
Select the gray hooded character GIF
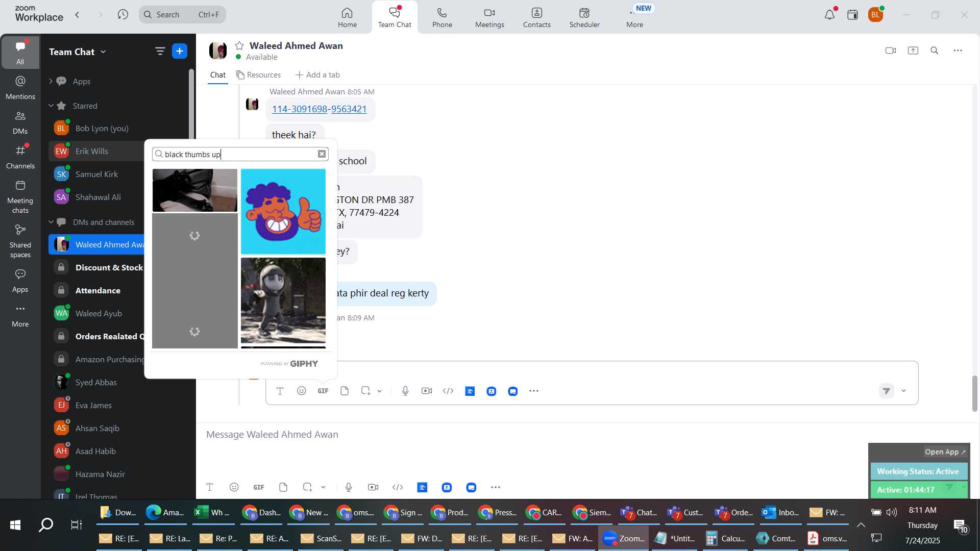click(x=283, y=300)
